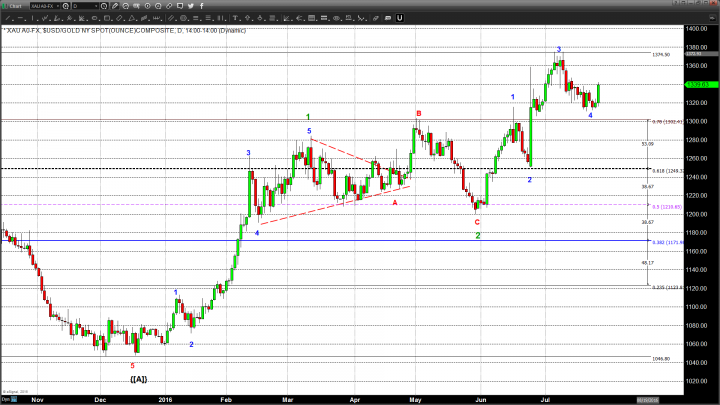This screenshot has height=405, width=720.
Task: Click the eraser tool icon
Action: [x=376, y=18]
